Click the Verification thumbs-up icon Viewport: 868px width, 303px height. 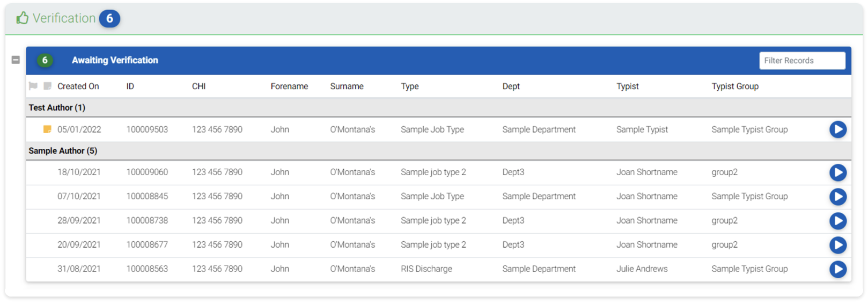point(23,18)
